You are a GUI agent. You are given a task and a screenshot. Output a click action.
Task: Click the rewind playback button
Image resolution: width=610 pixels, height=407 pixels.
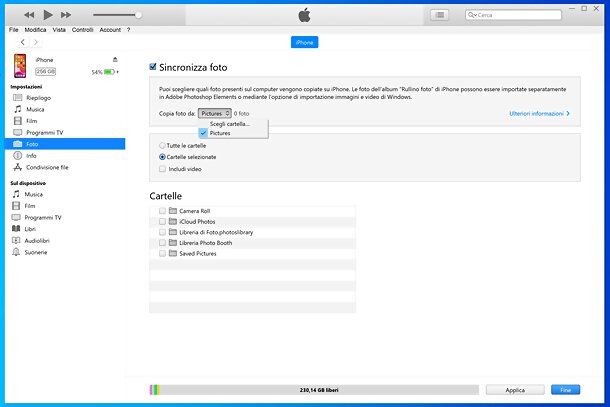(29, 15)
